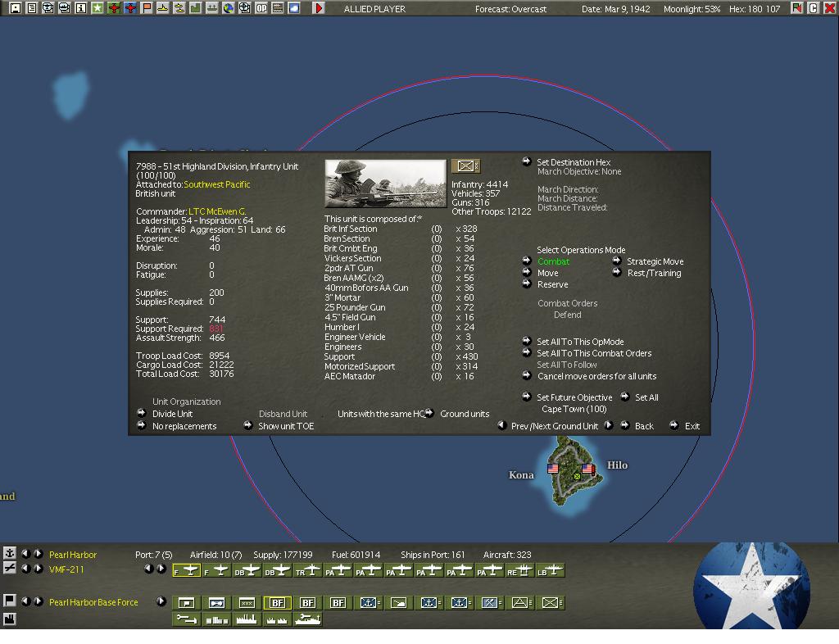Select the LB bomber aircraft unit icon
The width and height of the screenshot is (839, 644).
[x=551, y=570]
